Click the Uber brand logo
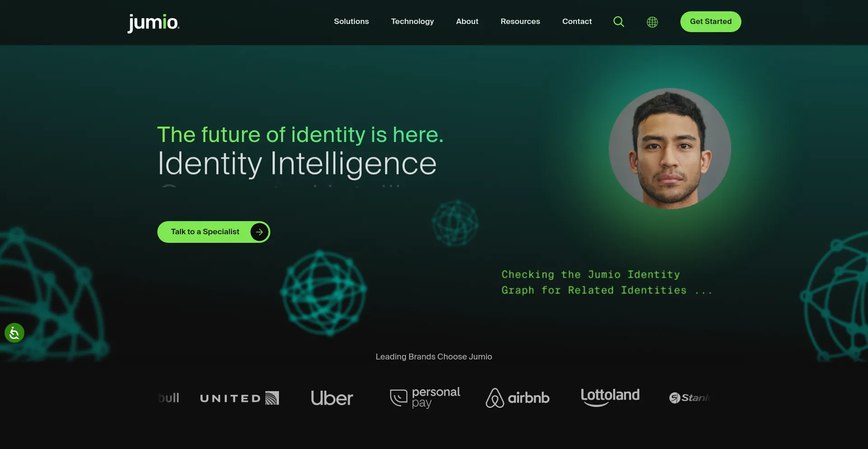Image resolution: width=868 pixels, height=449 pixels. pos(332,398)
